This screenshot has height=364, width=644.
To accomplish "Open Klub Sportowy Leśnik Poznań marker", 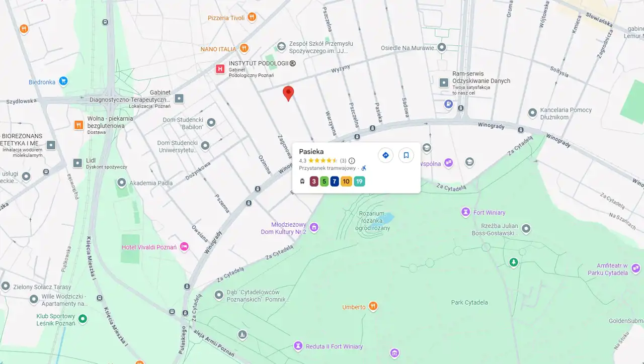I will tap(83, 319).
